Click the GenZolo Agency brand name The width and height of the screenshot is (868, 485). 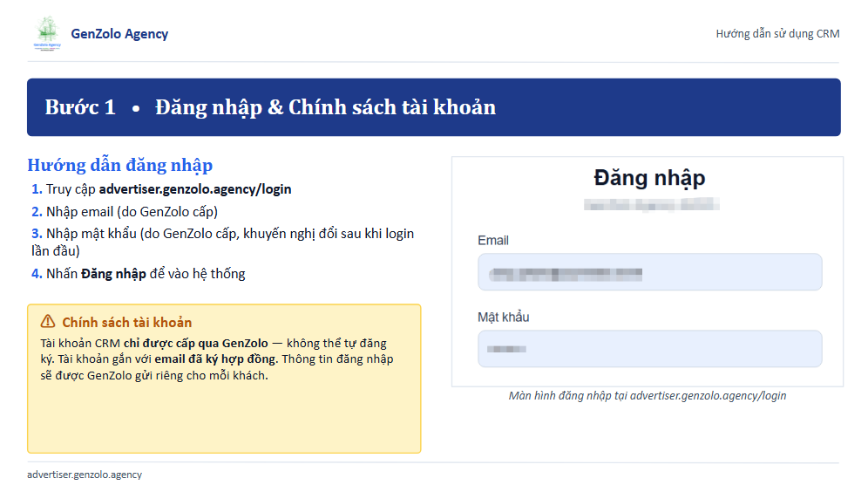(x=119, y=34)
